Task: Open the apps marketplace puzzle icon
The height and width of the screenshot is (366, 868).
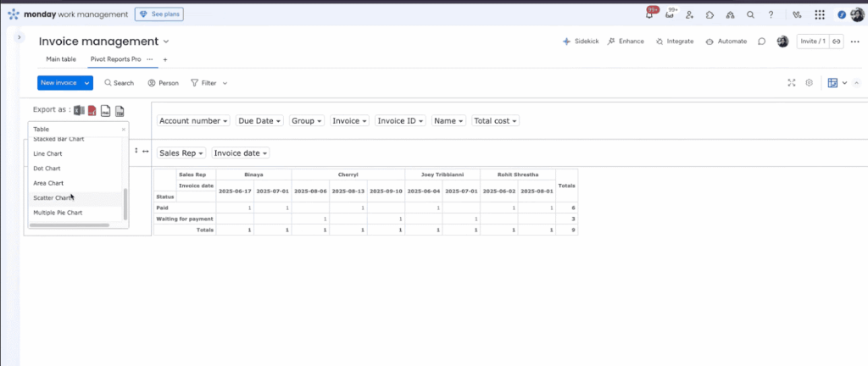Action: coord(709,15)
